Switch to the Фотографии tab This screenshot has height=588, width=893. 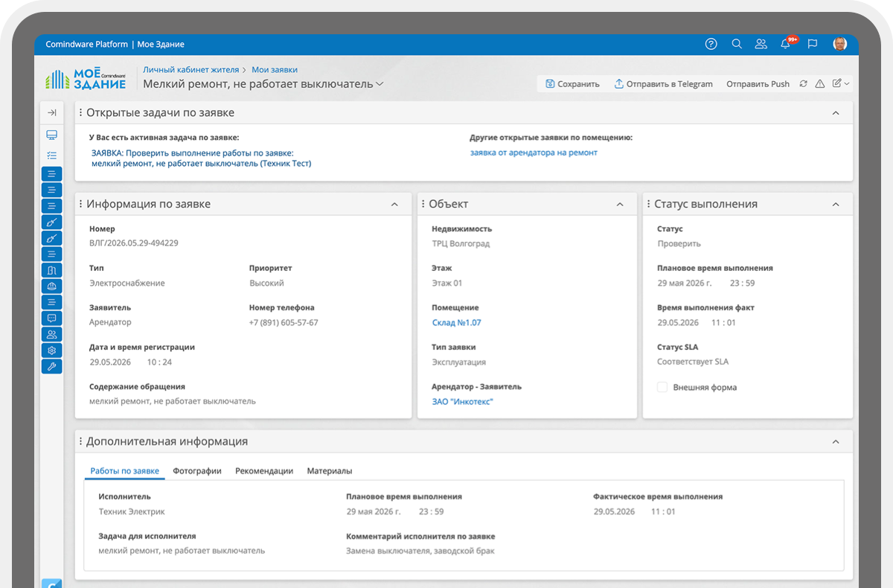(197, 471)
